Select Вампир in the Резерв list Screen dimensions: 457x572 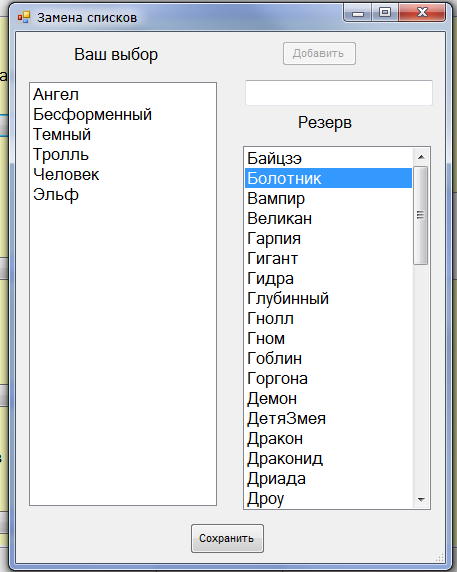click(x=328, y=198)
